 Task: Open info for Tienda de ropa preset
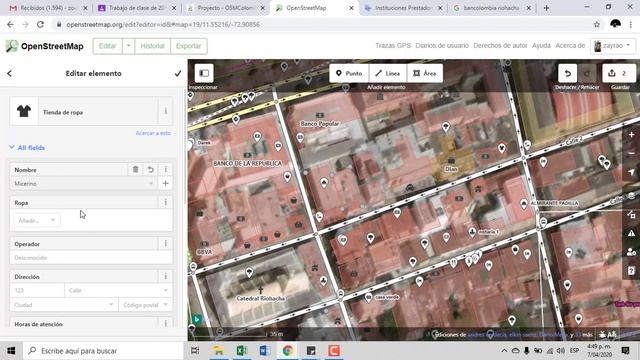point(165,111)
